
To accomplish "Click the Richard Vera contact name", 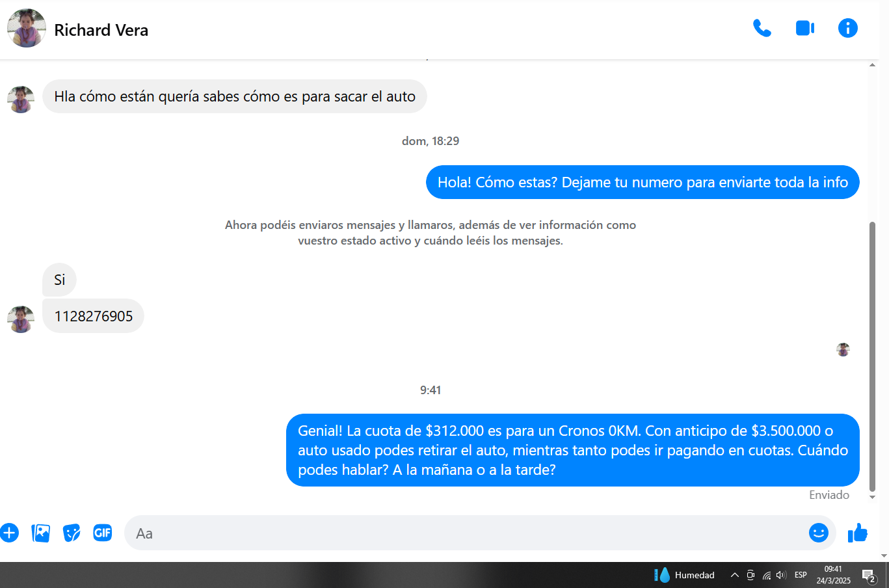I will [x=101, y=30].
